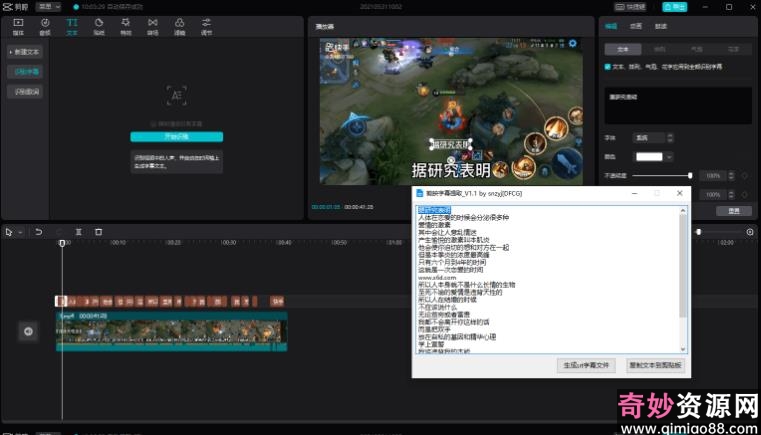The height and width of the screenshot is (435, 761).
Task: Select 识别歌词 in the left sidebar
Action: (x=26, y=91)
